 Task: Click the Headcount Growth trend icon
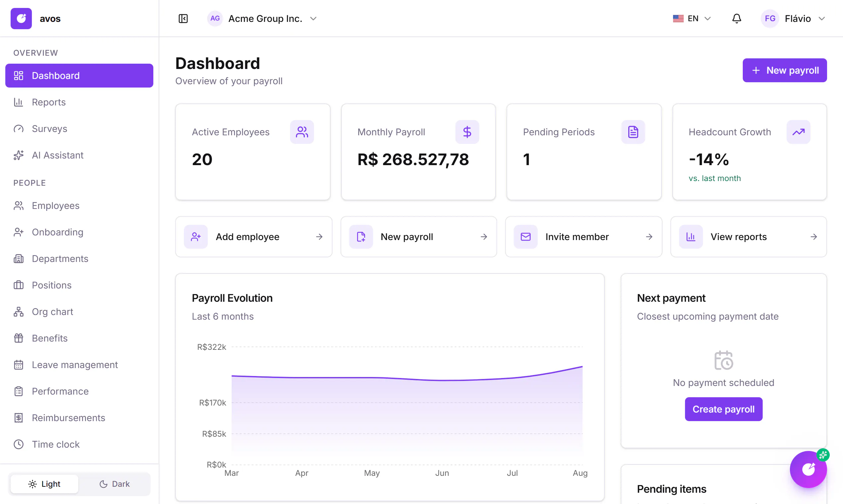click(x=799, y=132)
